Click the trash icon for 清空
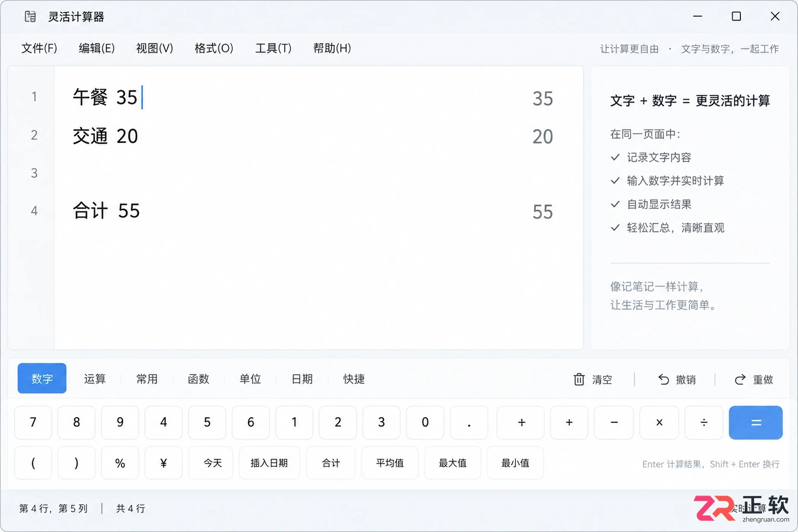This screenshot has height=532, width=798. (x=579, y=380)
